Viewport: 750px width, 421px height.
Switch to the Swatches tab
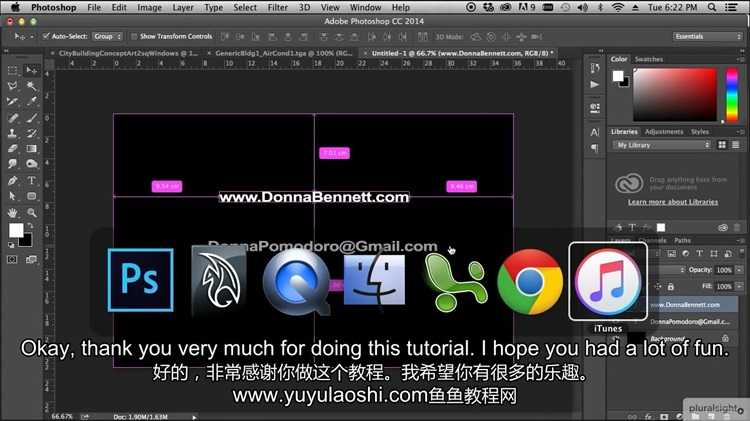pos(649,59)
